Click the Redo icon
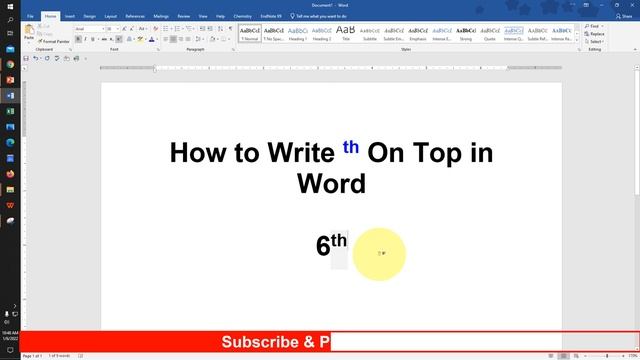Screen dimensions: 640x360 coord(47,58)
